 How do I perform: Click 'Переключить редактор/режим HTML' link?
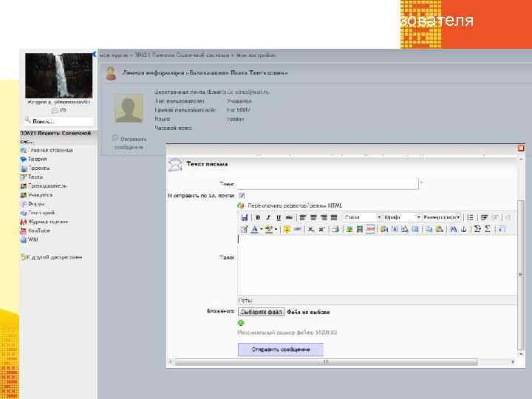pyautogui.click(x=295, y=205)
